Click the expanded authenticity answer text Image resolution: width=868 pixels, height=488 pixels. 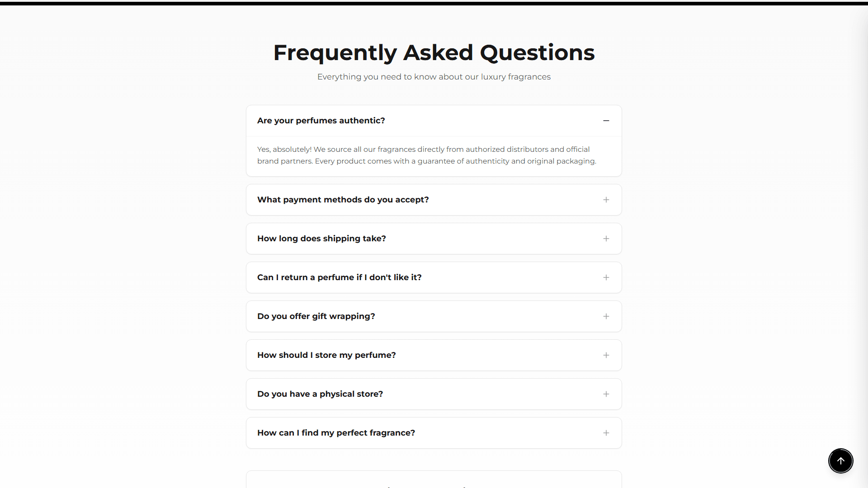pyautogui.click(x=426, y=155)
